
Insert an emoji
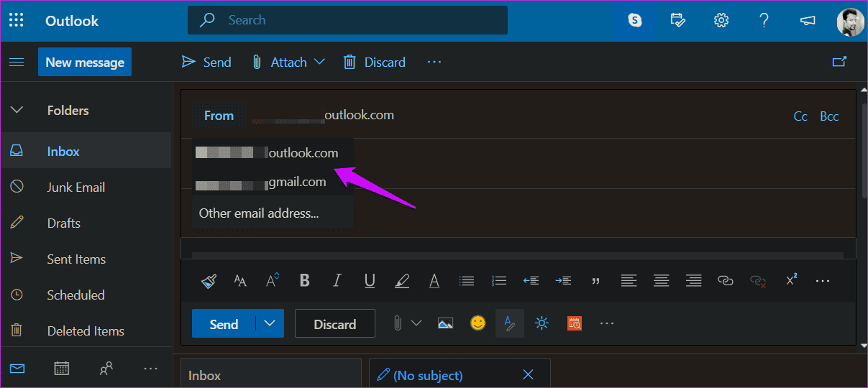478,323
